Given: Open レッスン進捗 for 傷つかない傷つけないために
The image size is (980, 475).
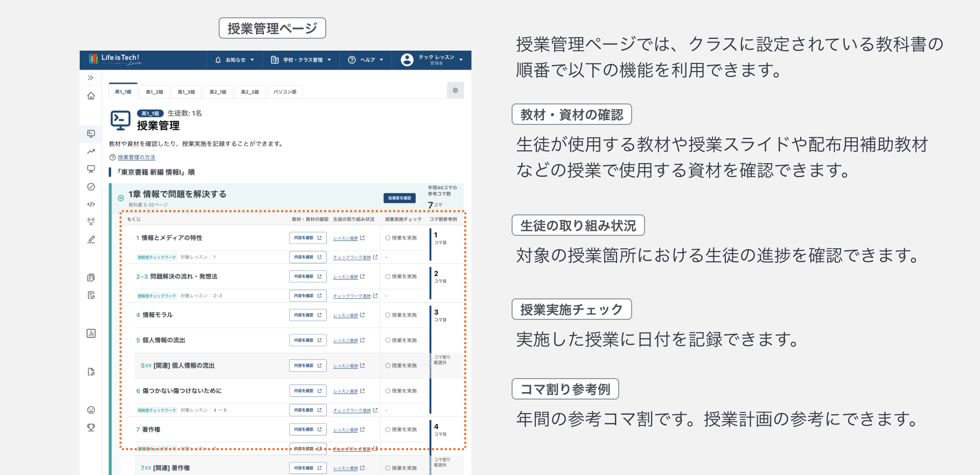Looking at the screenshot, I should (x=346, y=391).
